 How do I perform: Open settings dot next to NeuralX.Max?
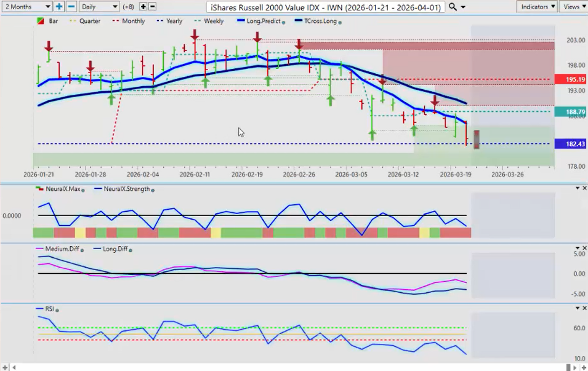point(83,190)
